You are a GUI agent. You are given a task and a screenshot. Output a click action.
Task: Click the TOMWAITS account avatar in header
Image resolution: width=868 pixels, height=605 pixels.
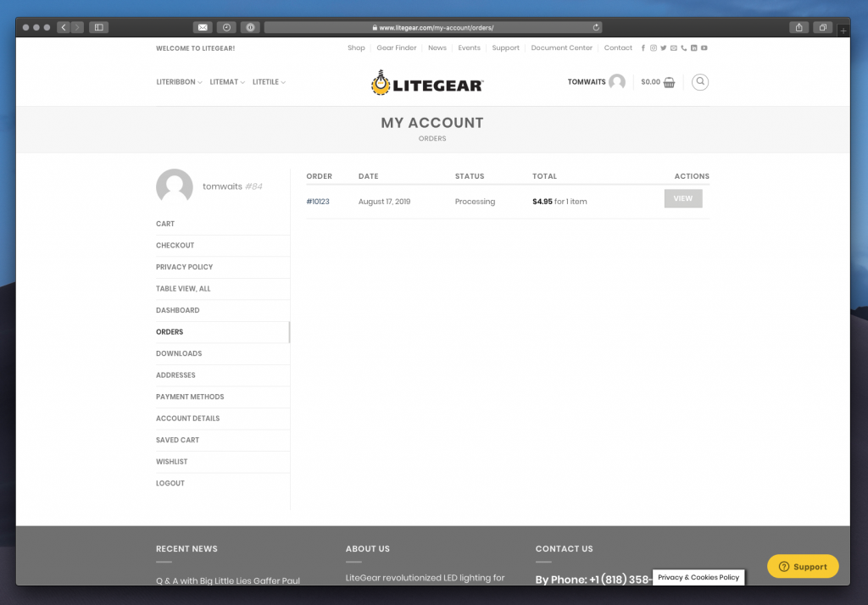(x=617, y=82)
